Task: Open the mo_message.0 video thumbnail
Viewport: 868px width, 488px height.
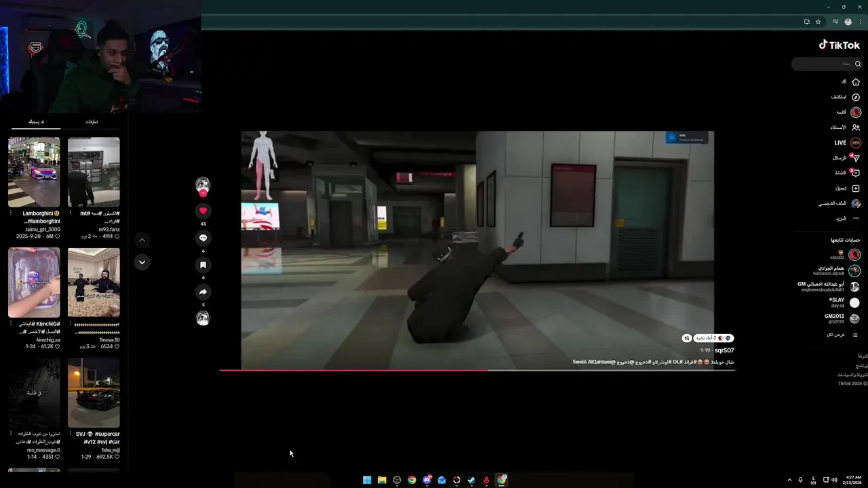Action: pos(34,393)
